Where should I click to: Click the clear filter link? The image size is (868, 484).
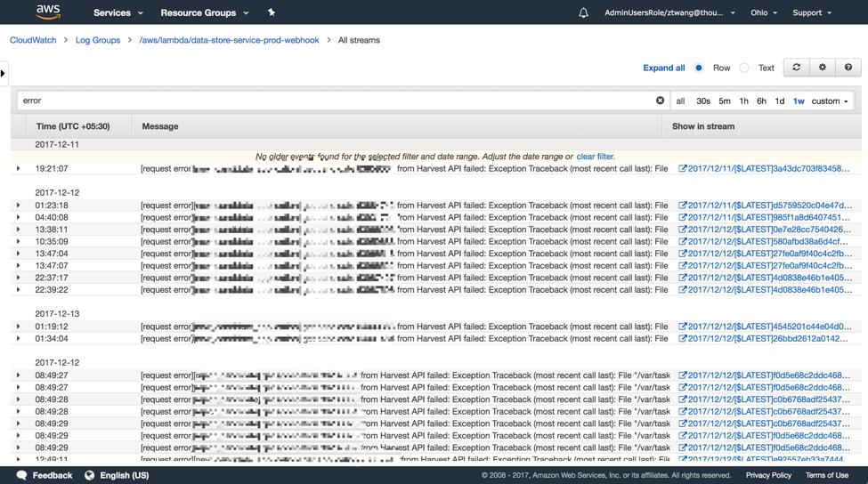595,157
